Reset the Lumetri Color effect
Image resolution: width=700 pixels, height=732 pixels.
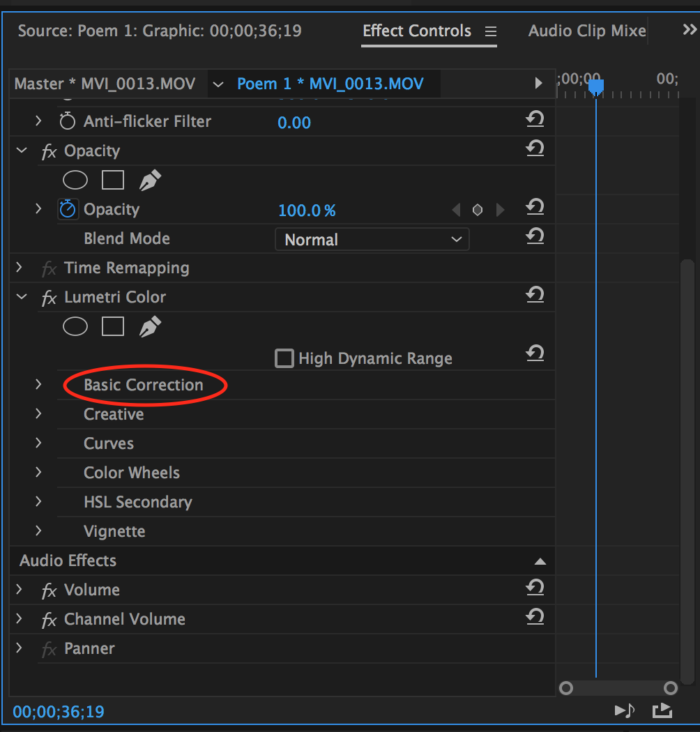(x=535, y=296)
